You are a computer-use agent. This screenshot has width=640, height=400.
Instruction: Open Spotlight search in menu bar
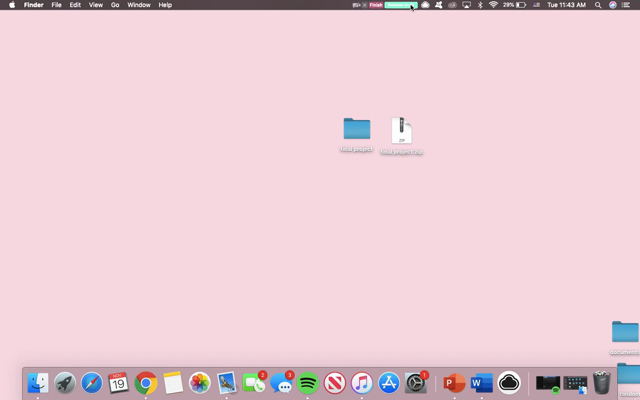[x=598, y=5]
